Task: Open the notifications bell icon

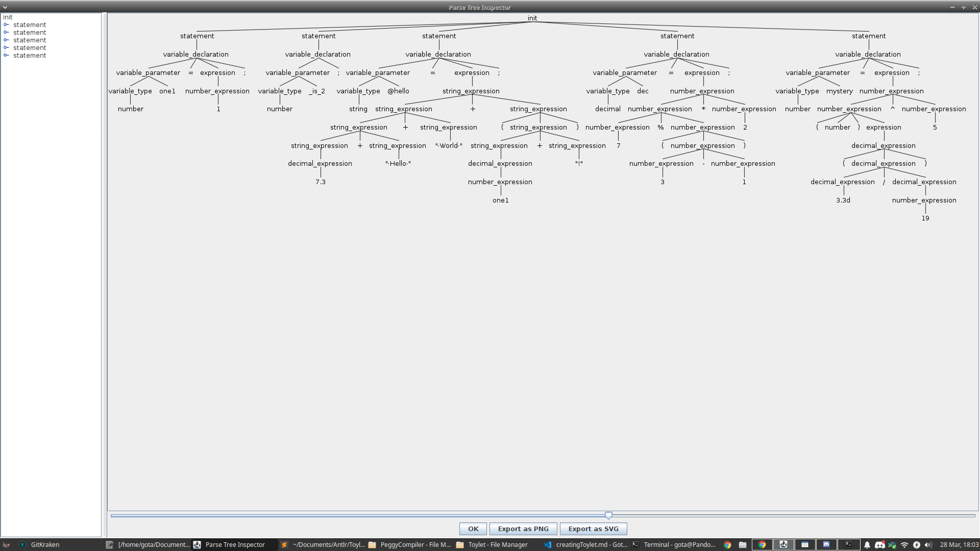Action: (867, 545)
